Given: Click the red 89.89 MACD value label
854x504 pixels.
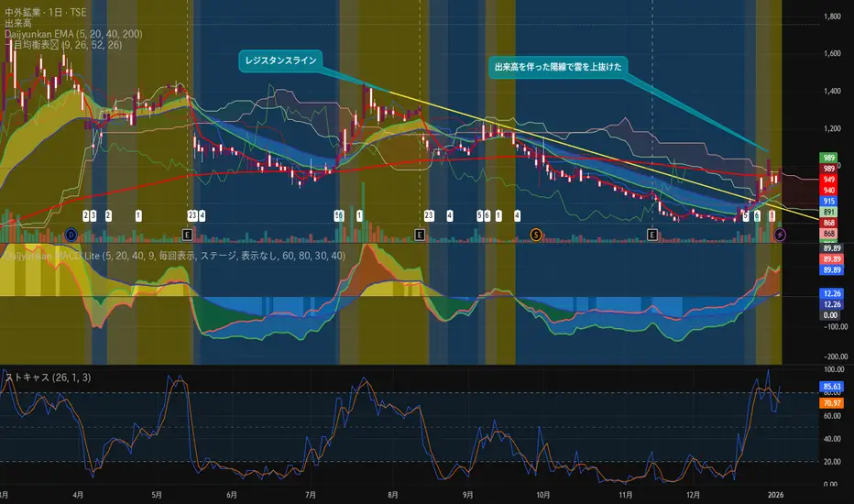Looking at the screenshot, I should click(832, 259).
